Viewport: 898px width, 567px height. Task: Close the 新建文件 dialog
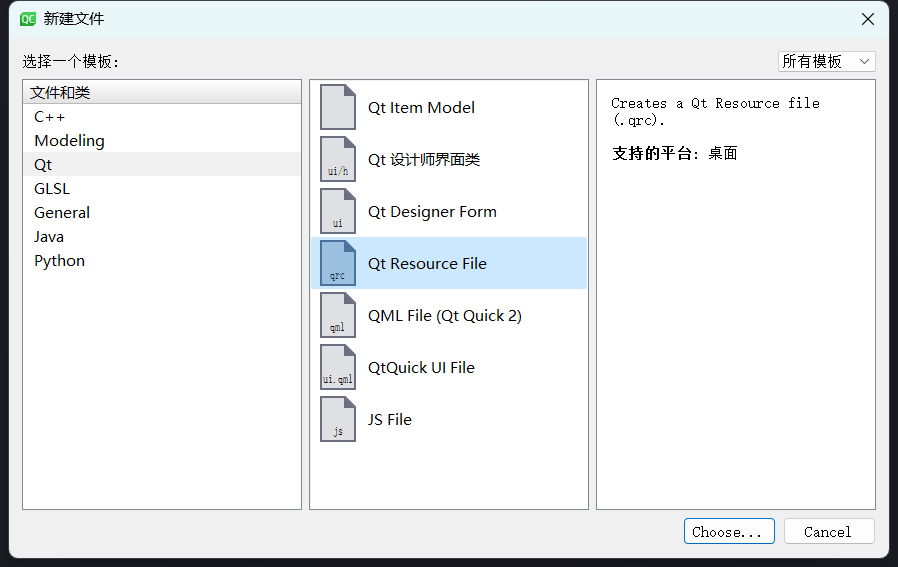868,19
